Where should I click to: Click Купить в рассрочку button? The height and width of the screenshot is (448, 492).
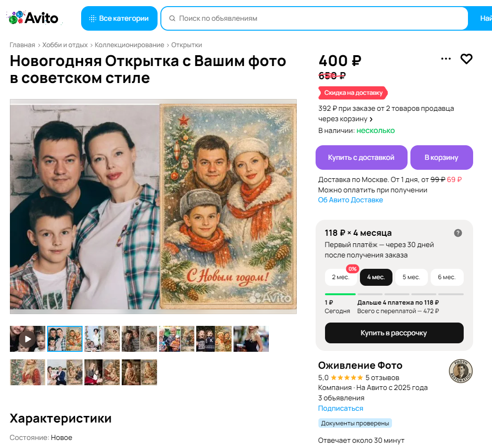394,333
